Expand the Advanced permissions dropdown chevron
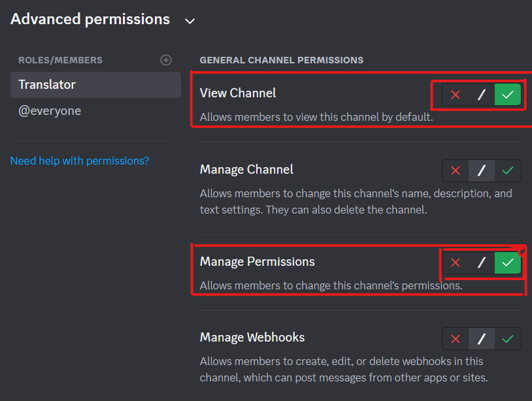This screenshot has height=401, width=532. click(x=190, y=21)
